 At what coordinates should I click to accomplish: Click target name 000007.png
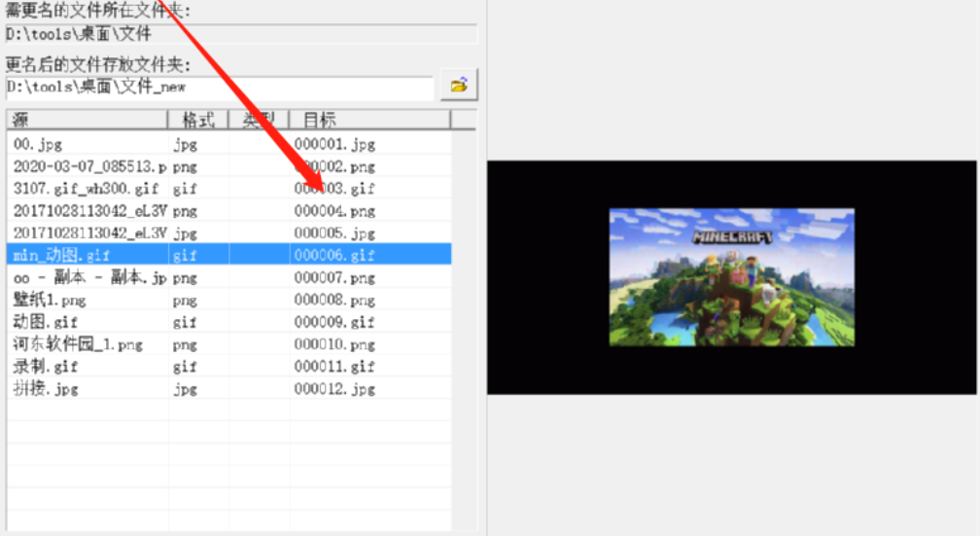[334, 277]
